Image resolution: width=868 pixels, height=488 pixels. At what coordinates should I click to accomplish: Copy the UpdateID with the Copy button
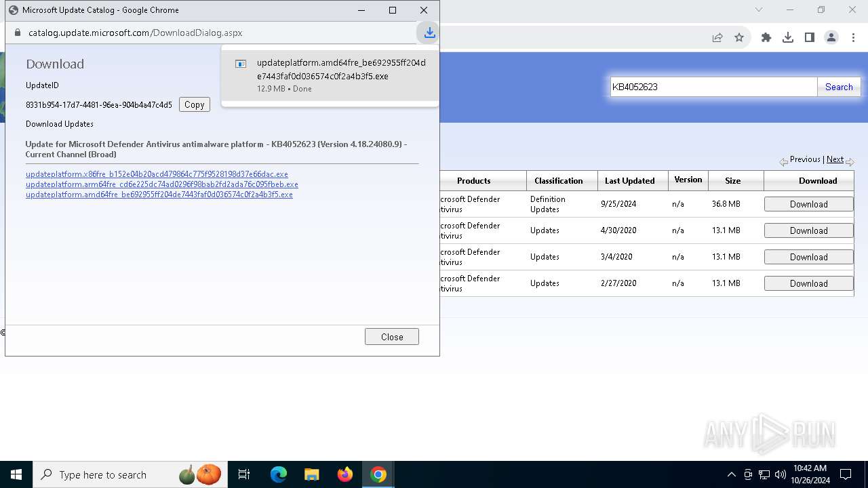click(x=195, y=104)
